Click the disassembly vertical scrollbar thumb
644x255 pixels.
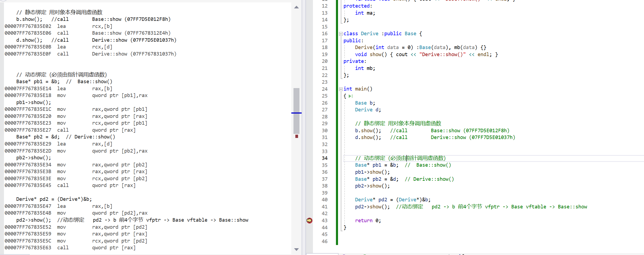[296, 111]
